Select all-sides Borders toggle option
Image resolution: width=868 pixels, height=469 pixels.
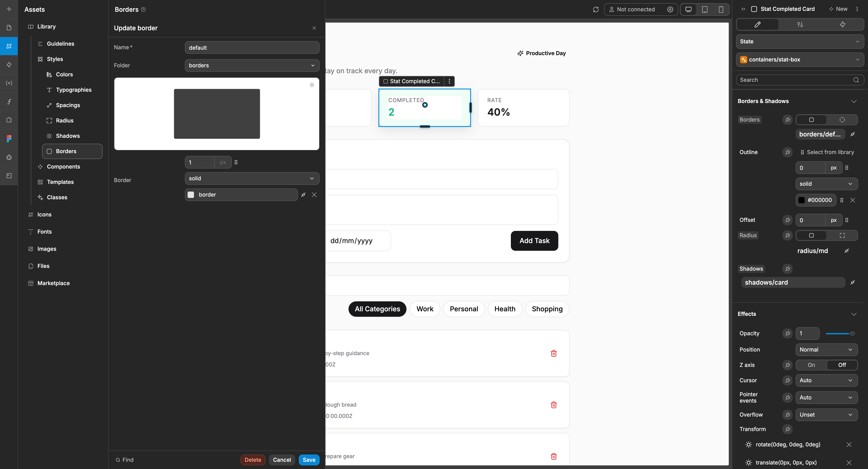point(811,120)
